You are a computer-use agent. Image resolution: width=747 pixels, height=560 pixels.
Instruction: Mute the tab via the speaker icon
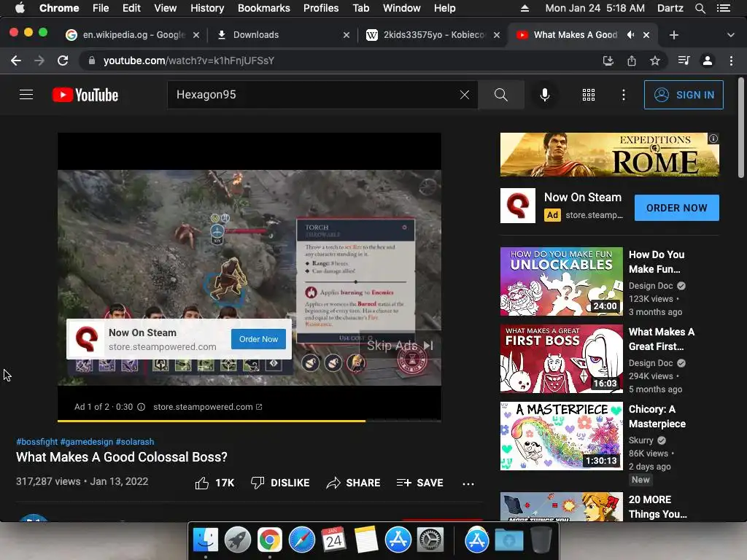point(631,35)
